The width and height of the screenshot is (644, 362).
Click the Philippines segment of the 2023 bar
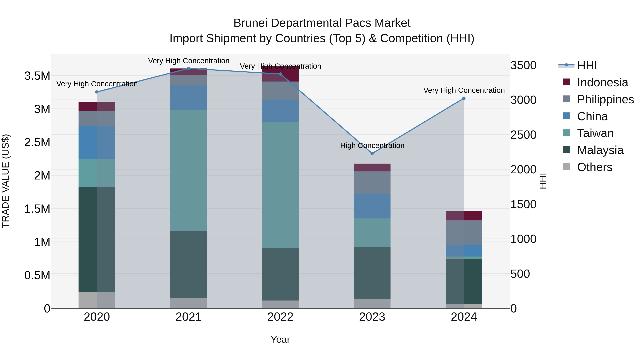coord(372,183)
